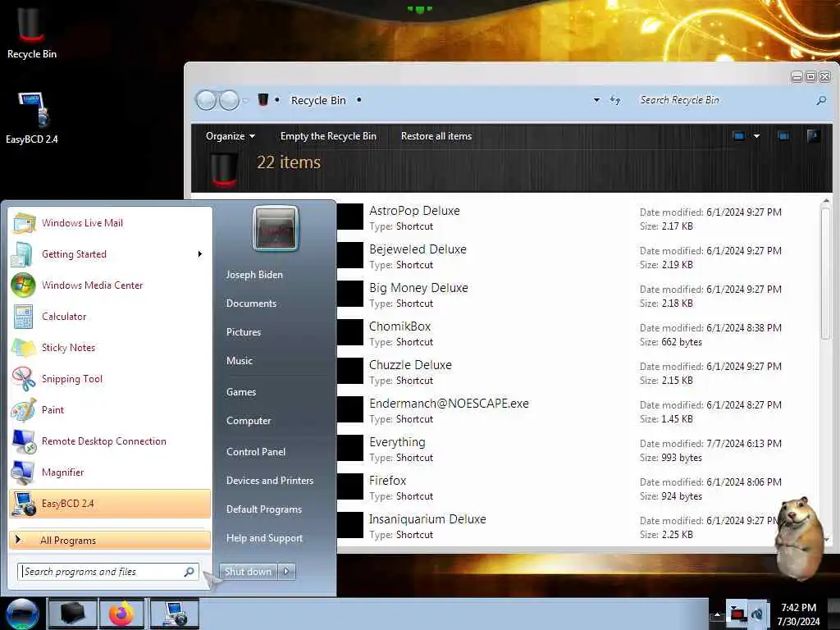This screenshot has height=630, width=840.
Task: Start Remote Desktop Connection icon
Action: (x=23, y=441)
